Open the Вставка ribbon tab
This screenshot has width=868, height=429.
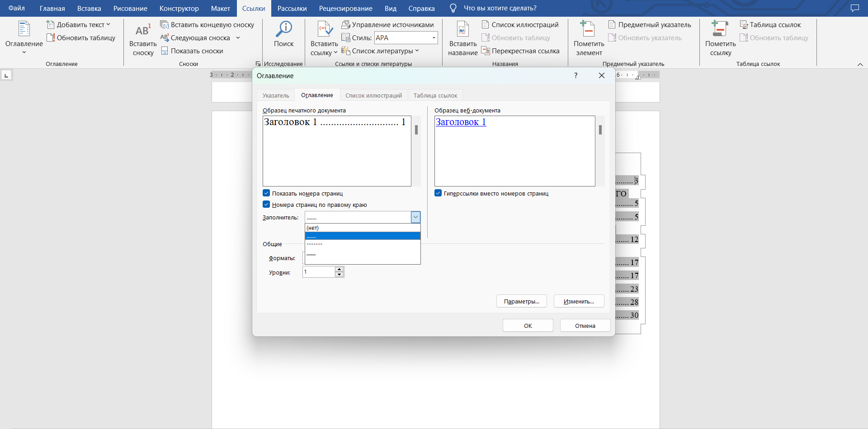[x=89, y=8]
